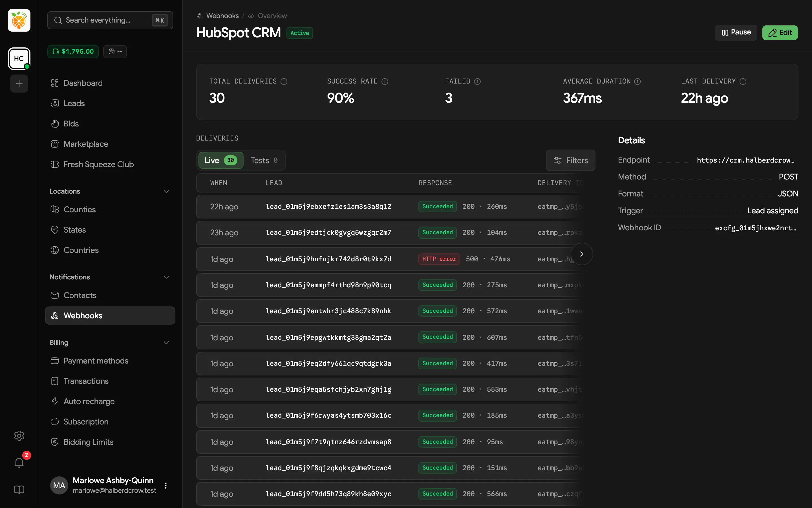The height and width of the screenshot is (508, 812).
Task: Click the $1,795.00 balance badge
Action: click(x=73, y=51)
